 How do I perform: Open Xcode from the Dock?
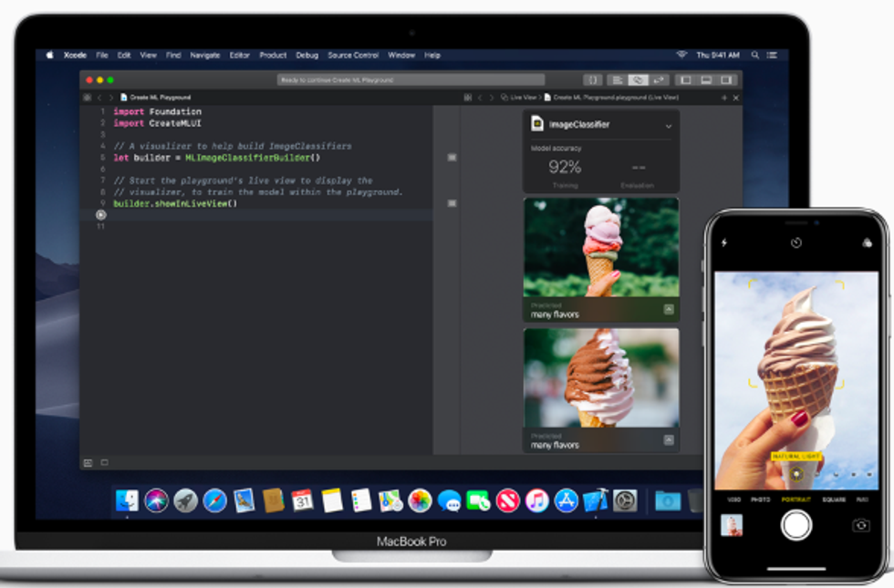(x=596, y=500)
